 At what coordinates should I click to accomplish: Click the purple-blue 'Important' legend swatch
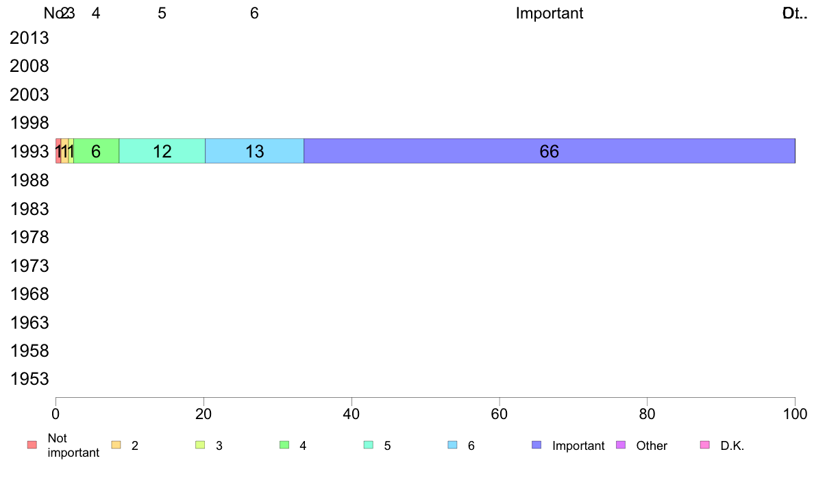coord(536,445)
